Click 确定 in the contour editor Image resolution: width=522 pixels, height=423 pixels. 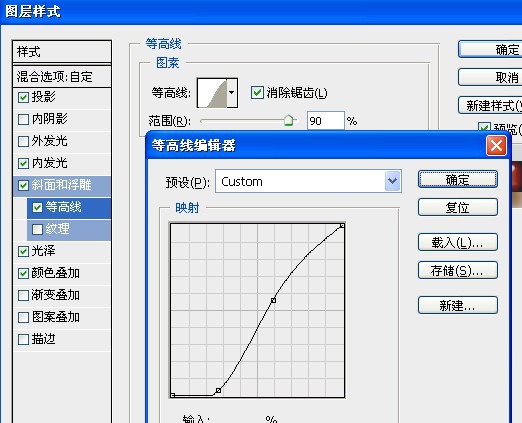(x=458, y=179)
